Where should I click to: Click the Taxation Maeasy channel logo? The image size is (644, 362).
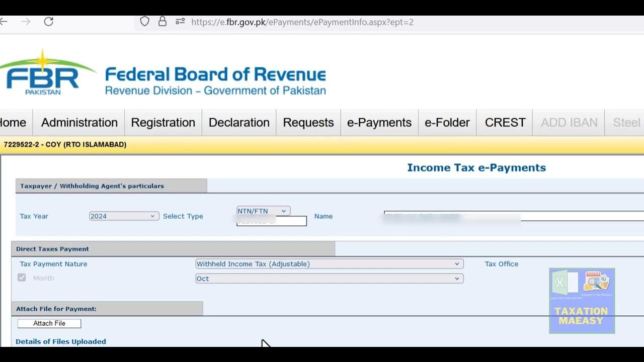coord(582,301)
